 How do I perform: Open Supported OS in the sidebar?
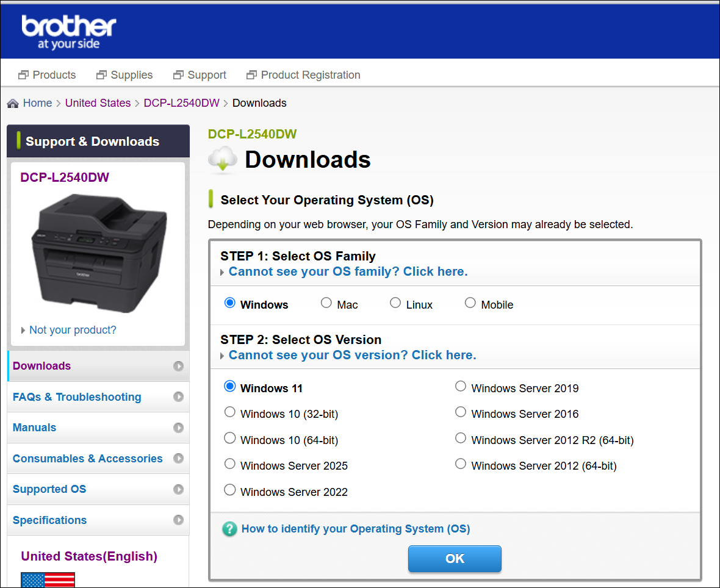click(x=98, y=489)
